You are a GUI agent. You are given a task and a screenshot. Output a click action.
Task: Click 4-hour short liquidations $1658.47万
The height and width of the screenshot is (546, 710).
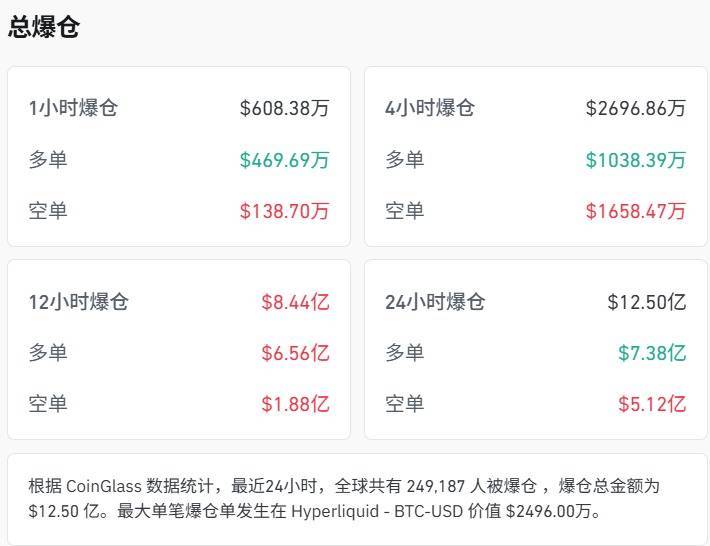tap(636, 211)
